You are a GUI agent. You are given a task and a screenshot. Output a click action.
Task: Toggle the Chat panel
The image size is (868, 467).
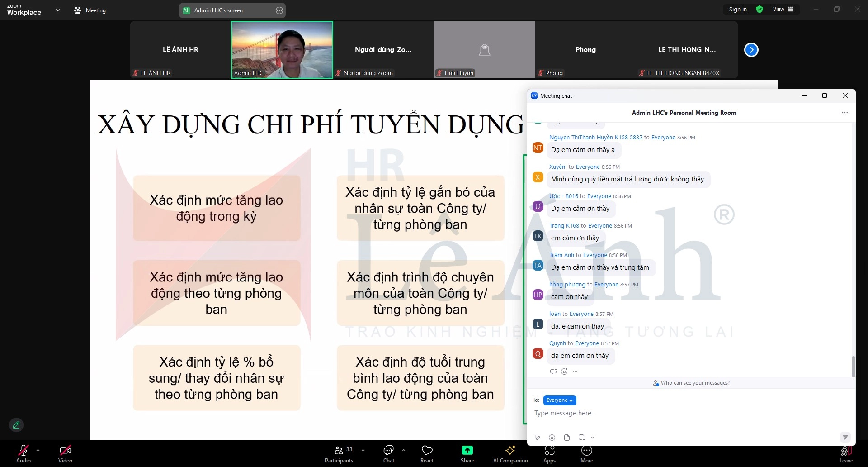coord(388,454)
